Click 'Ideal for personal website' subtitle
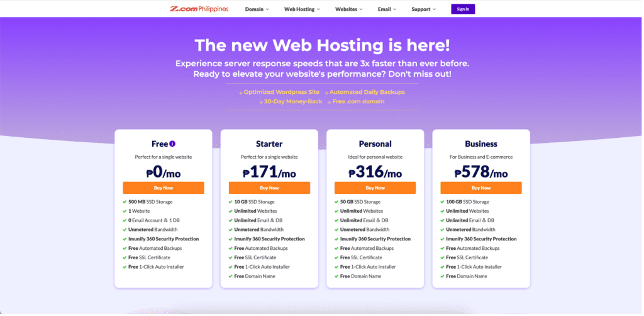Screen dimensions: 644x316 [375, 157]
